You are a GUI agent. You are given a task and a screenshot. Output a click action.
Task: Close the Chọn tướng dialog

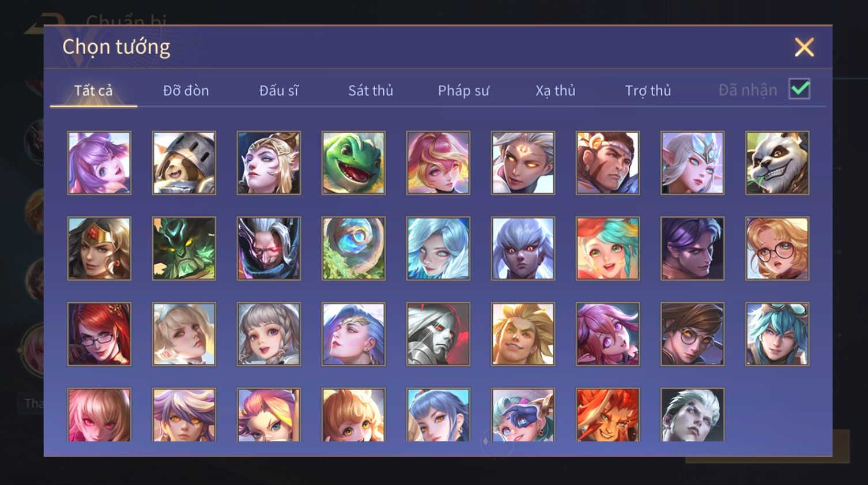(x=804, y=47)
